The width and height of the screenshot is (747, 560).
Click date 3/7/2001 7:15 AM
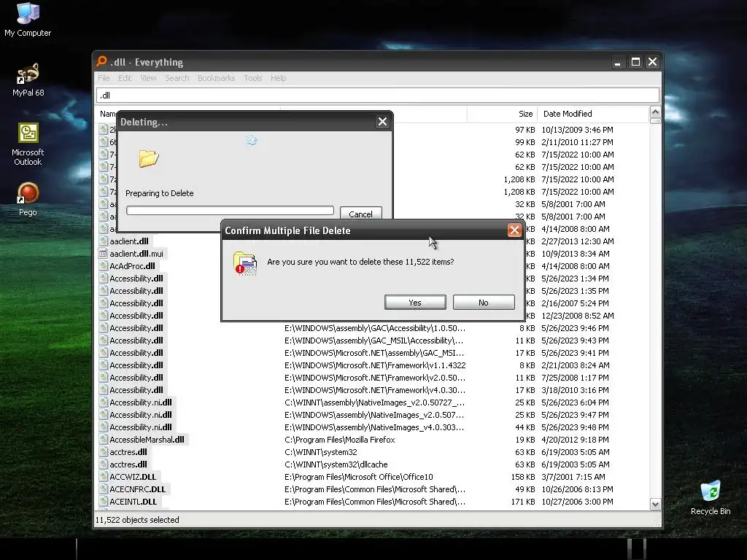click(573, 477)
